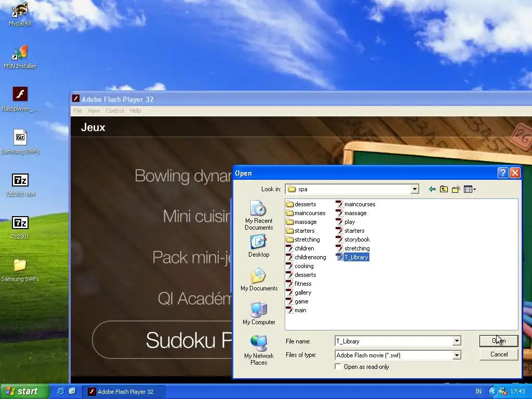Select the childrensong swf file
Screen dimensions: 532x399
click(x=306, y=257)
